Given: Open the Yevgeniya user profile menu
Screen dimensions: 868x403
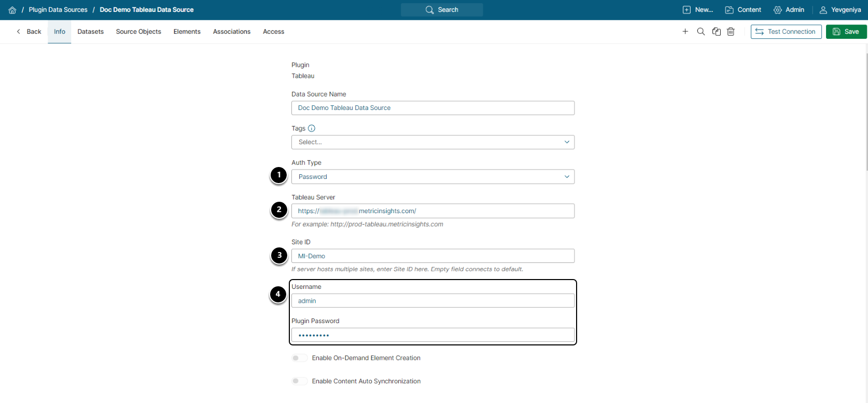Looking at the screenshot, I should click(x=840, y=10).
